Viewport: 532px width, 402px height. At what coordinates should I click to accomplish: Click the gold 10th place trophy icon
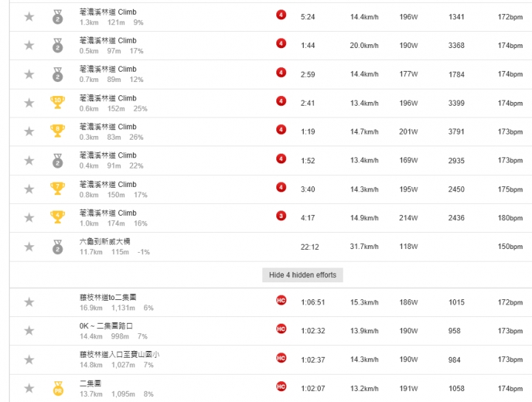coord(58,103)
